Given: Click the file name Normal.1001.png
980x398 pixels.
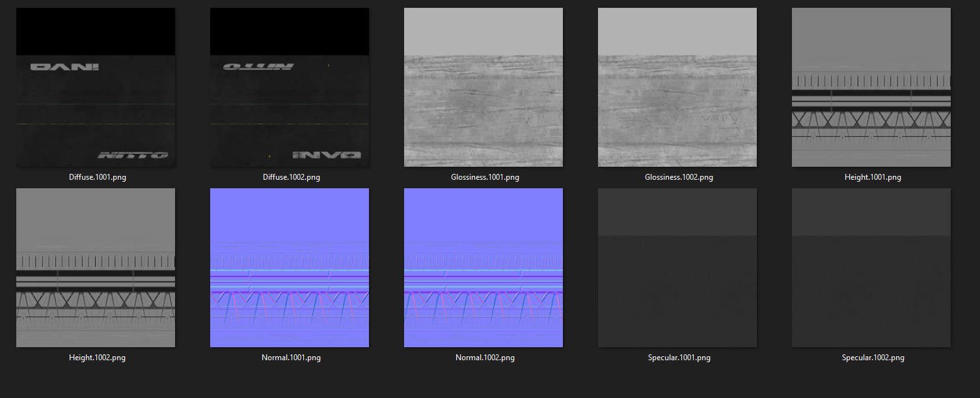Looking at the screenshot, I should pyautogui.click(x=291, y=358).
